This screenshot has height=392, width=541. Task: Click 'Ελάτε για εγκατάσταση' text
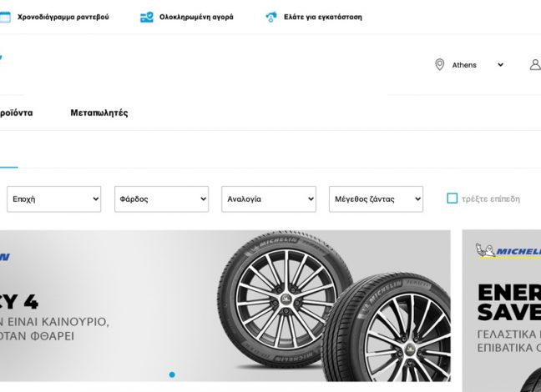(x=323, y=17)
